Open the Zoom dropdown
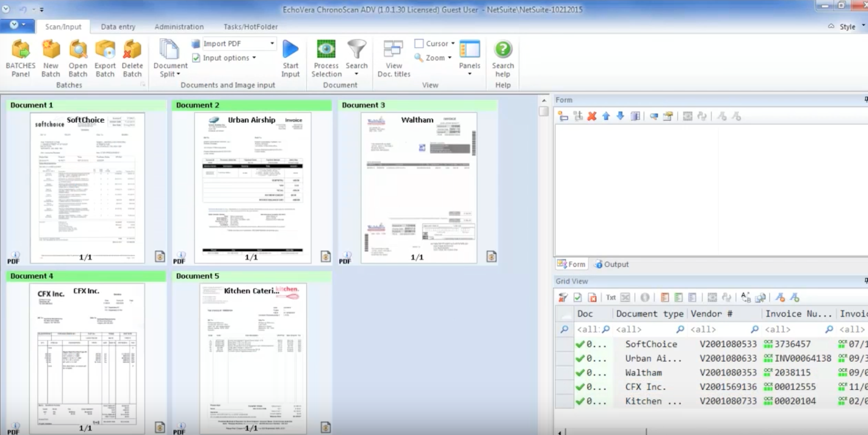This screenshot has width=868, height=435. pyautogui.click(x=450, y=58)
